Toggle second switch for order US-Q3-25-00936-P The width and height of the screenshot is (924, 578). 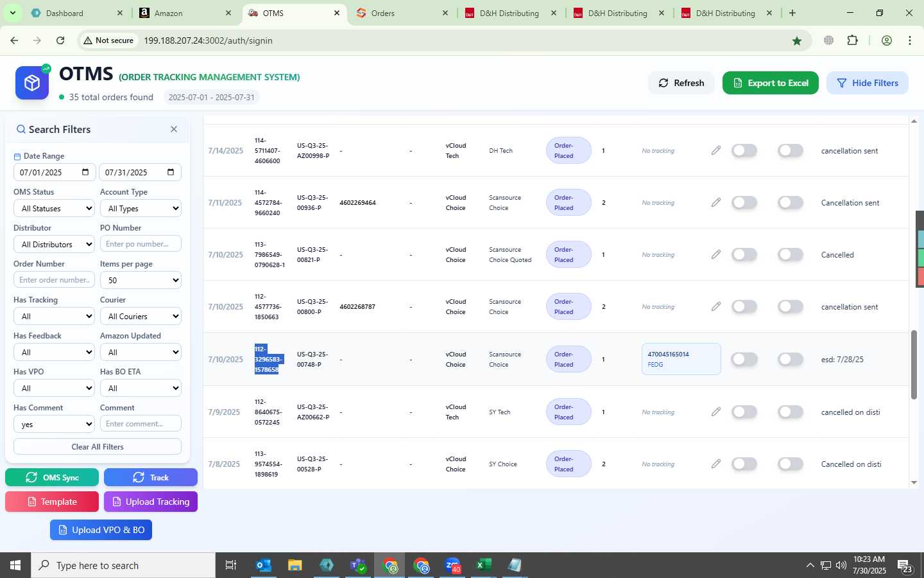(x=791, y=202)
